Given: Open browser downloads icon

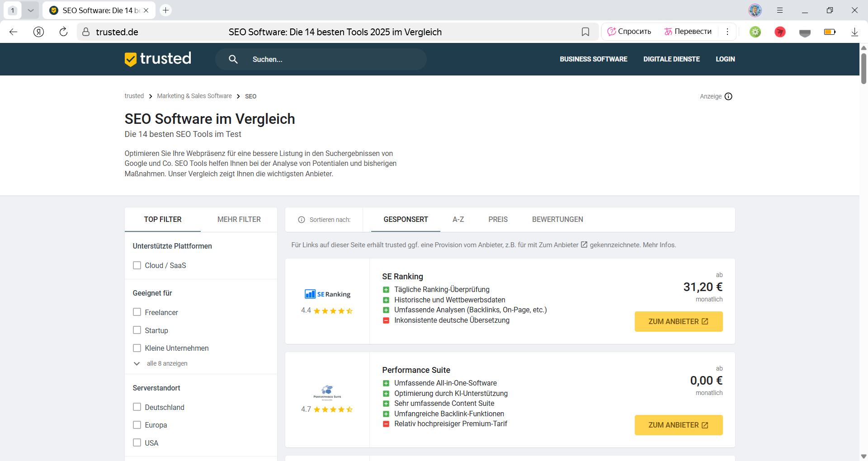Looking at the screenshot, I should tap(854, 32).
